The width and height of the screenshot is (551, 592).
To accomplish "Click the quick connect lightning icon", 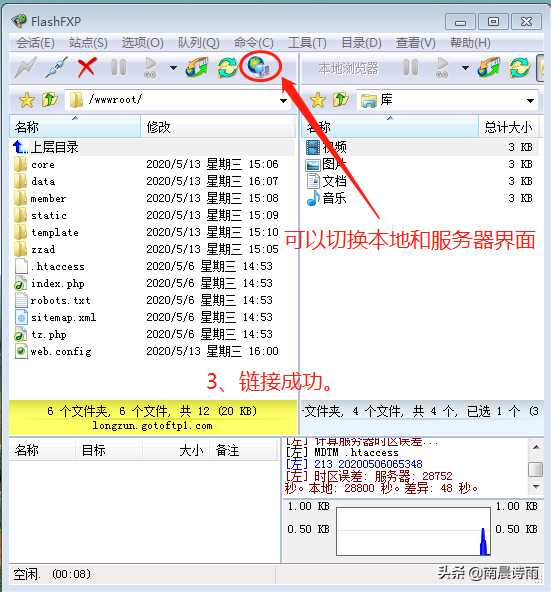I will pos(25,68).
